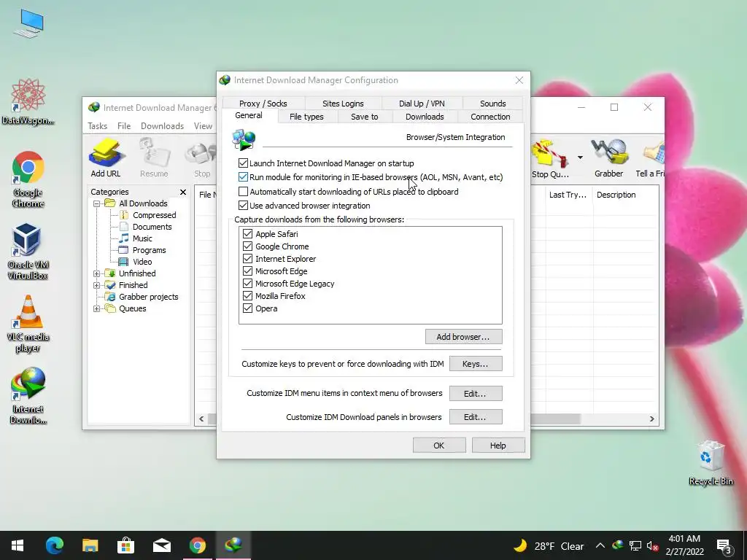Select the Recycle Bin icon

click(x=711, y=463)
